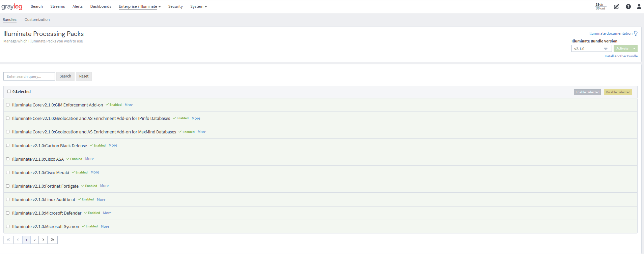Click the Reset button

[84, 76]
